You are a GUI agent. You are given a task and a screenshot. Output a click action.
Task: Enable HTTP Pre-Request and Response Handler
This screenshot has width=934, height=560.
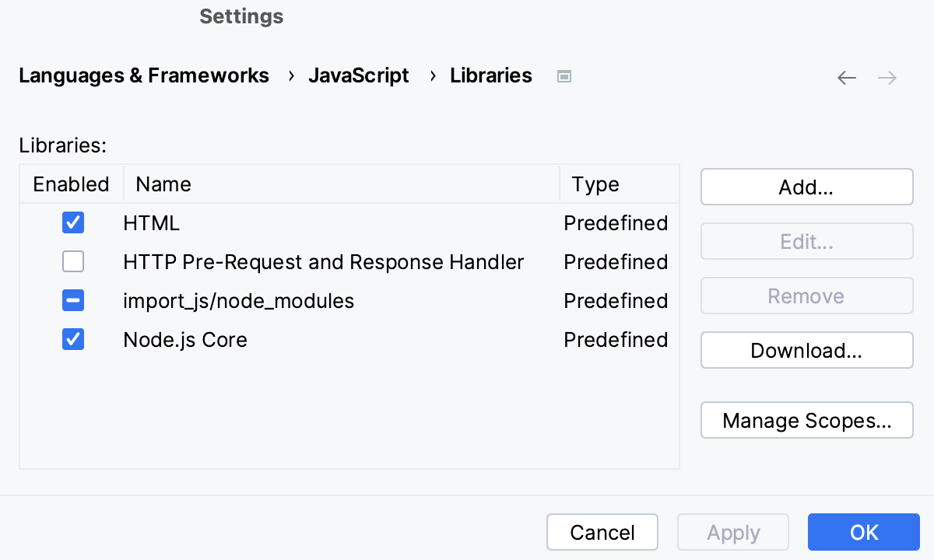[72, 261]
